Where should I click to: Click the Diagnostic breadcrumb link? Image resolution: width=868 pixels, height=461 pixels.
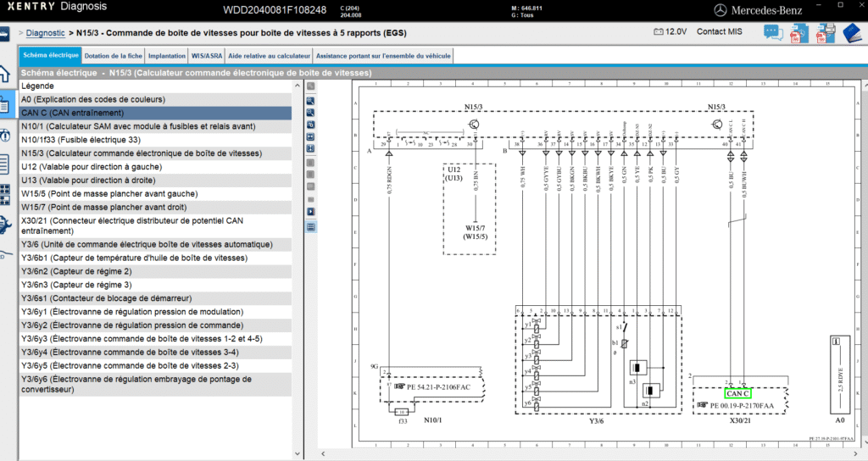[x=45, y=33]
